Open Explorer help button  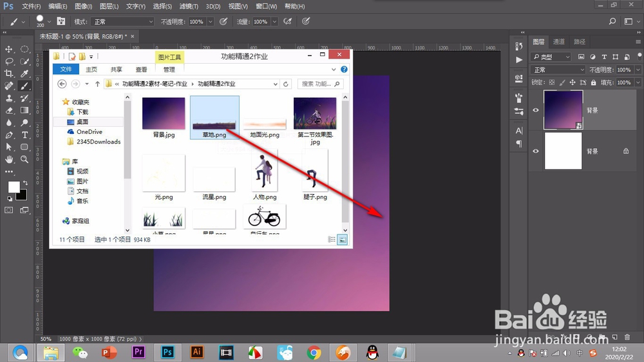point(344,70)
